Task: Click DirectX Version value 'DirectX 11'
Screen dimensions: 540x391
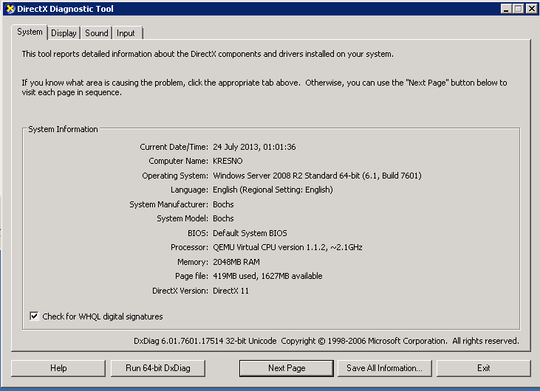Action: (x=231, y=291)
